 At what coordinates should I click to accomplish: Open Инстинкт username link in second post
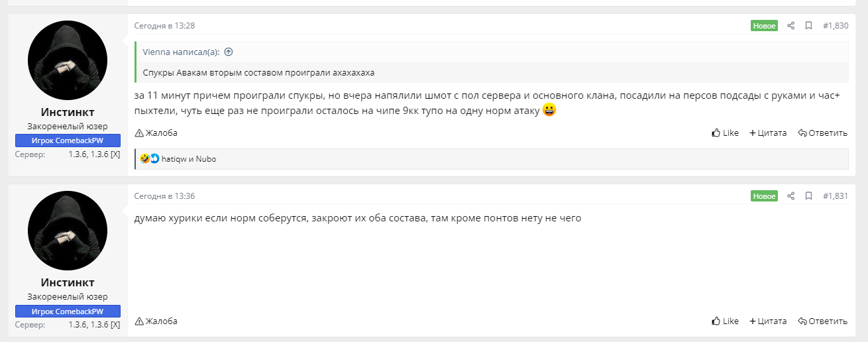tap(68, 282)
